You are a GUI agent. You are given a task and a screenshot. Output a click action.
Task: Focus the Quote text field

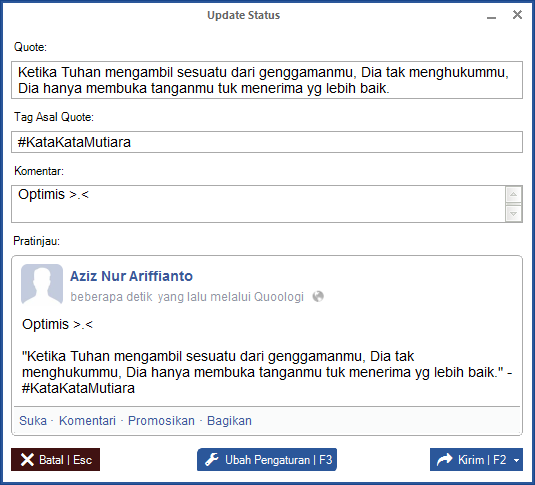tap(267, 80)
